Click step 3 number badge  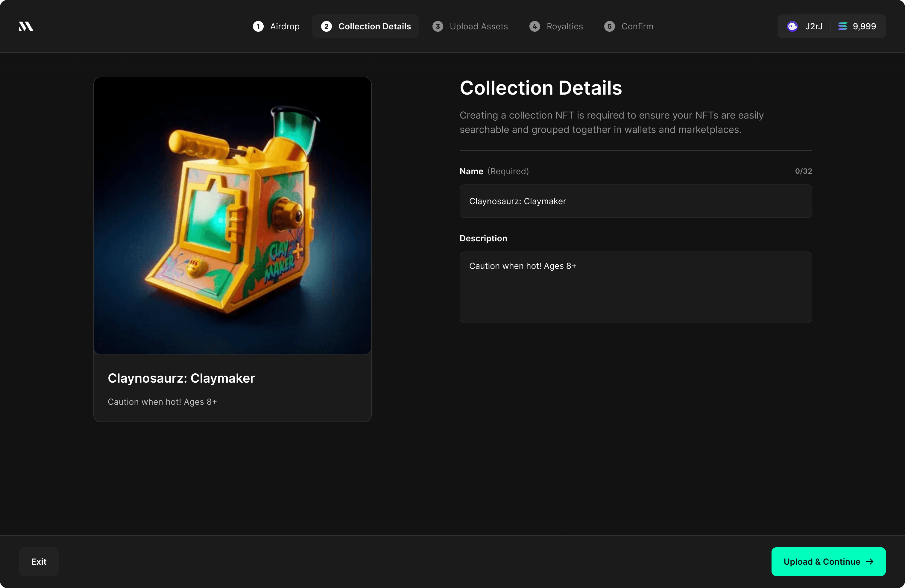pos(438,26)
